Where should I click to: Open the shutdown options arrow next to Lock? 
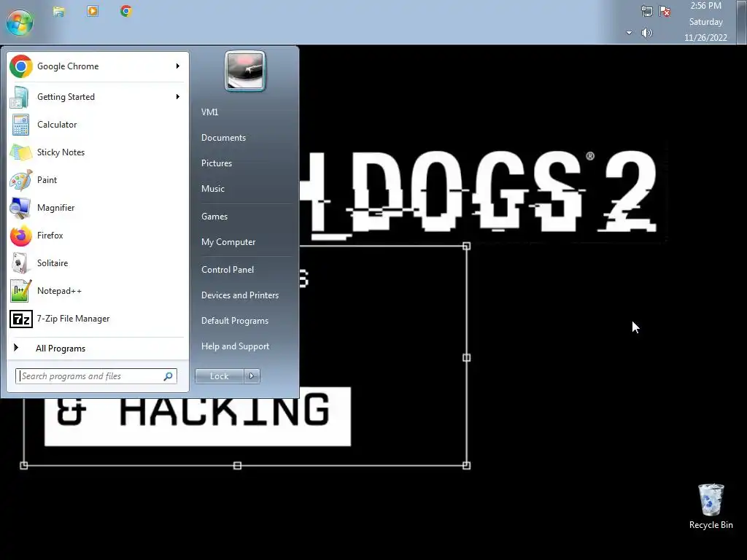(x=252, y=376)
